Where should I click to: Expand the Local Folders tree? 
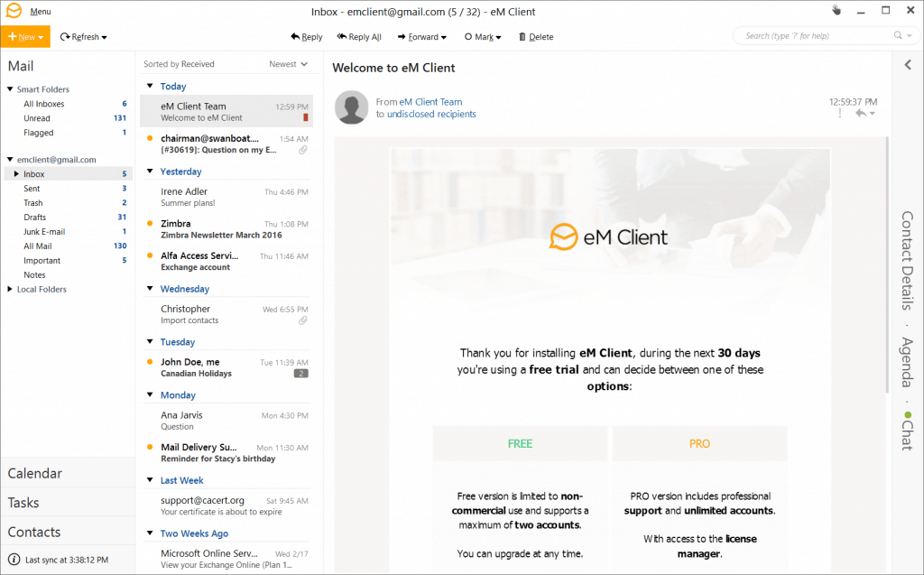tap(10, 289)
